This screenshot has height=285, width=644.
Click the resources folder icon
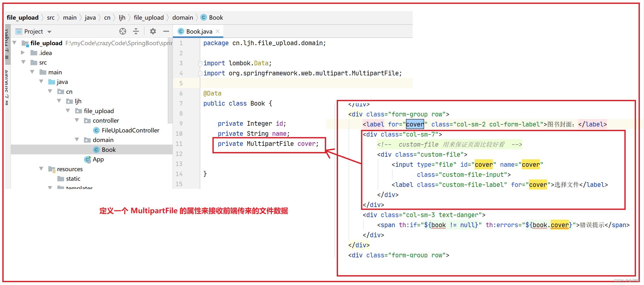pos(52,169)
